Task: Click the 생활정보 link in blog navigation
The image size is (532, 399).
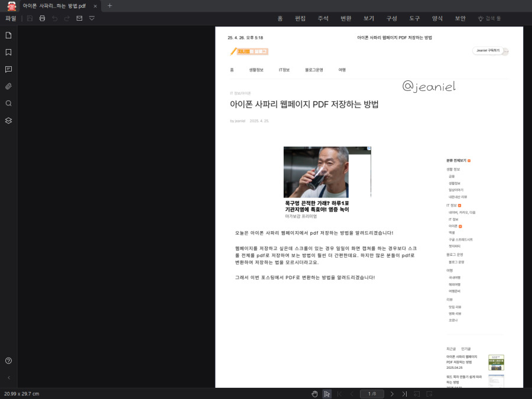Action: point(256,70)
